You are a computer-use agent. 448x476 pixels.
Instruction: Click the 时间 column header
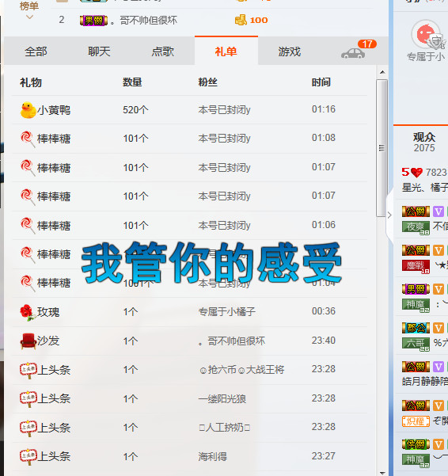(321, 82)
